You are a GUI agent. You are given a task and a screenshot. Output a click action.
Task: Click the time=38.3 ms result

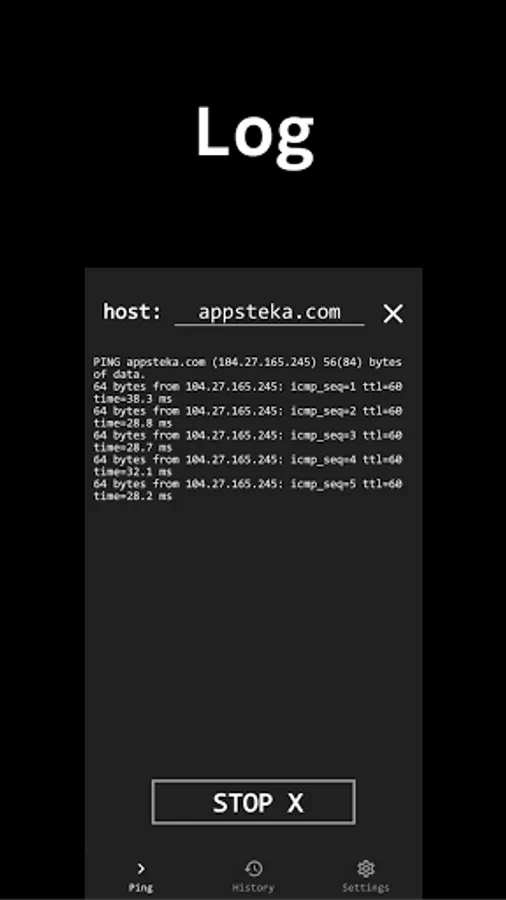(x=133, y=398)
